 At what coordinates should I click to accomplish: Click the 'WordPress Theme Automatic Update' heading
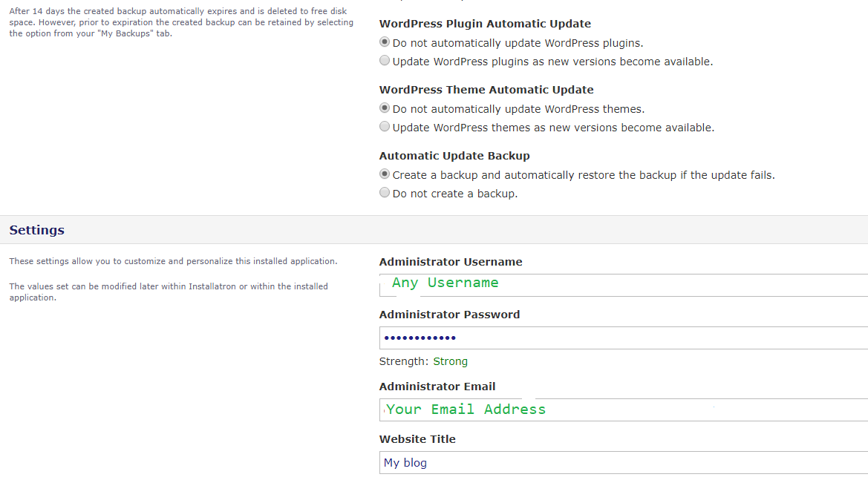pos(486,90)
